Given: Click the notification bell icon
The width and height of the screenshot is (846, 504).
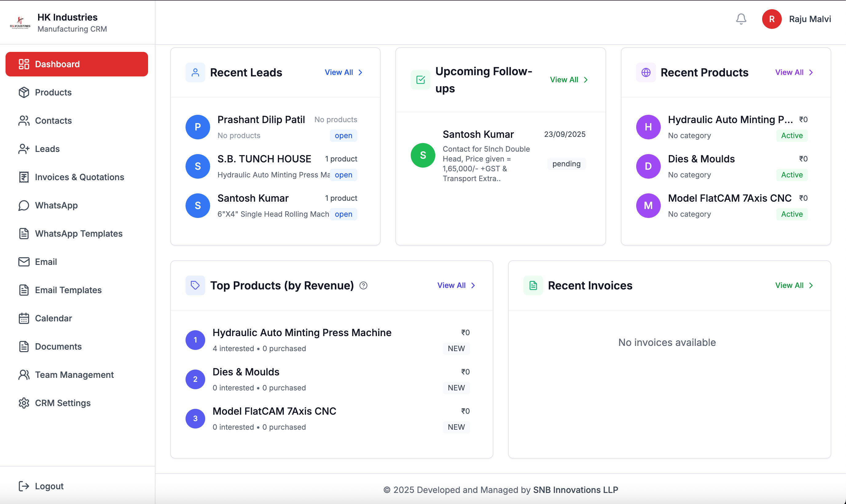Looking at the screenshot, I should click(x=741, y=19).
